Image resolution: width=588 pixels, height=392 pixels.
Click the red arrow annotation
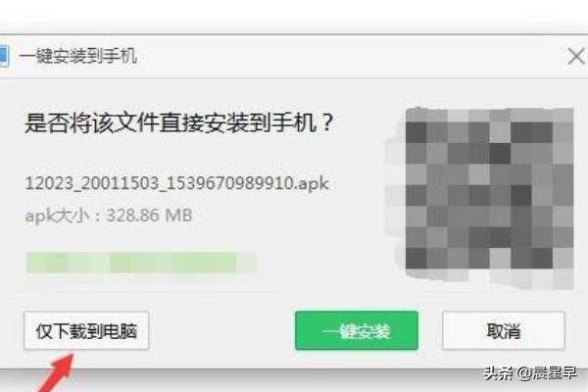coord(56,373)
